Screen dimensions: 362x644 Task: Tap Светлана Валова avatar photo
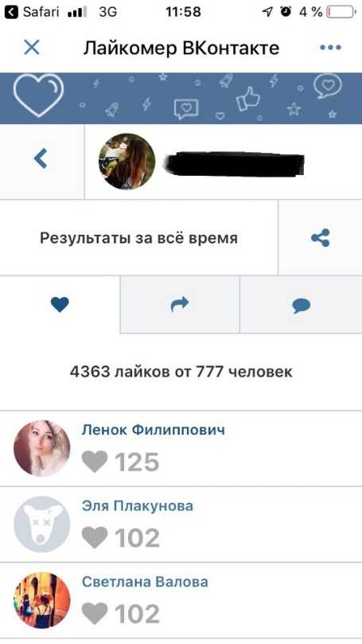point(42,600)
